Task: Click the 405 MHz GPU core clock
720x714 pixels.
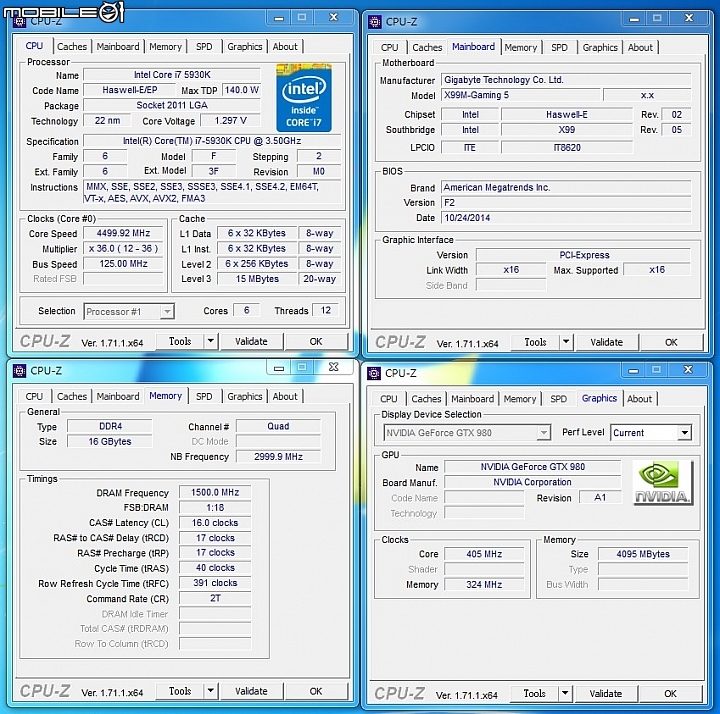Action: tap(484, 554)
